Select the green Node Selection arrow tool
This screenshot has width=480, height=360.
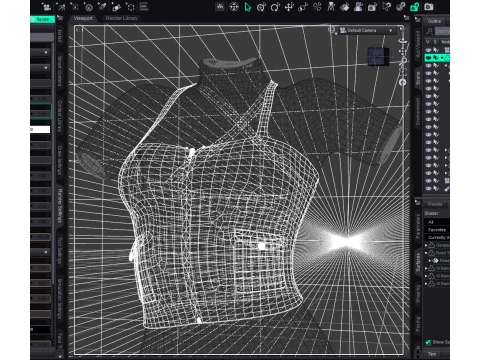tap(248, 7)
